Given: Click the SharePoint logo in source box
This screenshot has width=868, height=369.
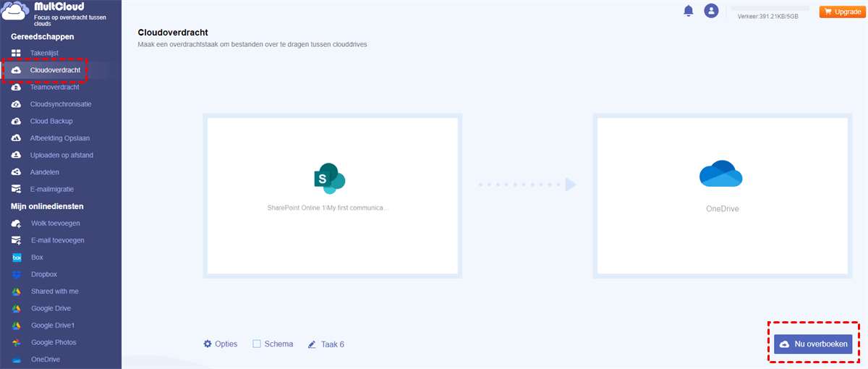Looking at the screenshot, I should tap(329, 177).
